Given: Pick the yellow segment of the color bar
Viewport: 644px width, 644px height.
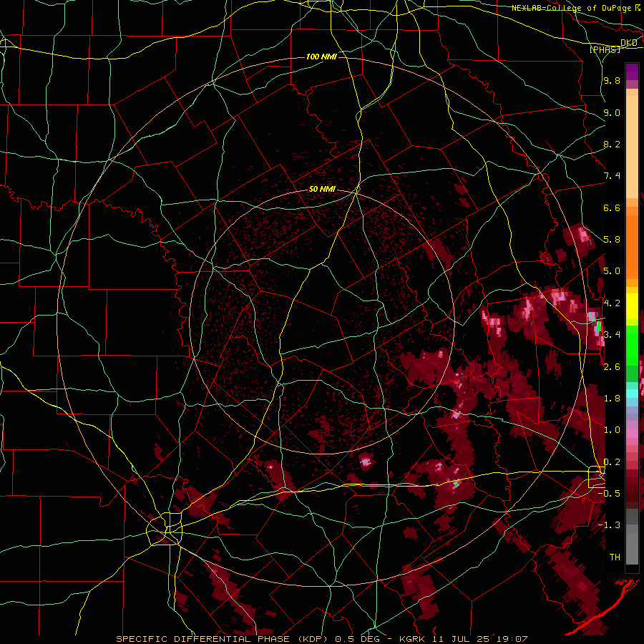Looking at the screenshot, I should [632, 306].
